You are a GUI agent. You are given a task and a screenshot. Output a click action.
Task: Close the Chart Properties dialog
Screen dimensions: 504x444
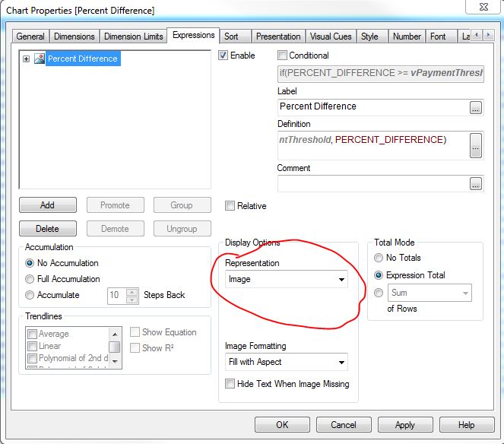point(483,6)
